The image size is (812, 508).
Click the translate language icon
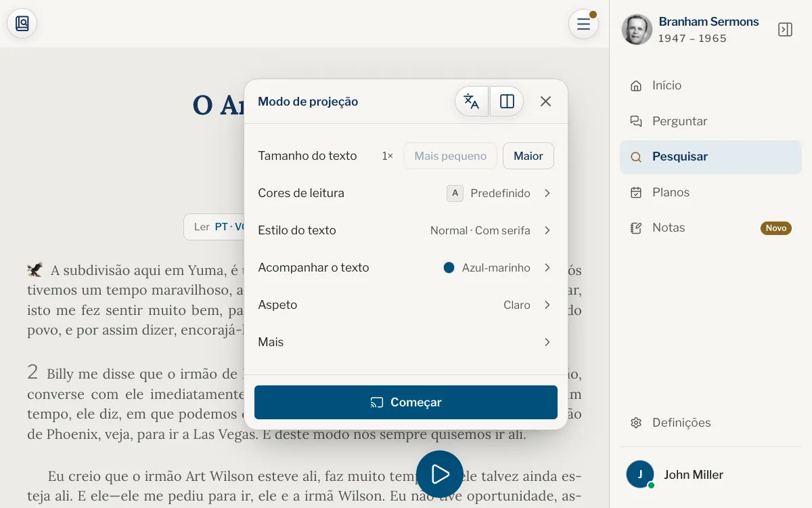click(x=472, y=102)
